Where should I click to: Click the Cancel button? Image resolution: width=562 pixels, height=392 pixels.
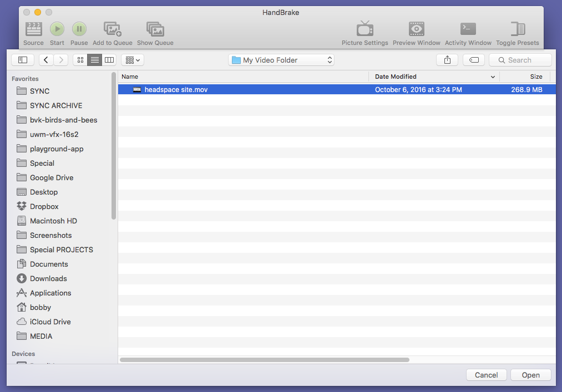[x=487, y=375]
